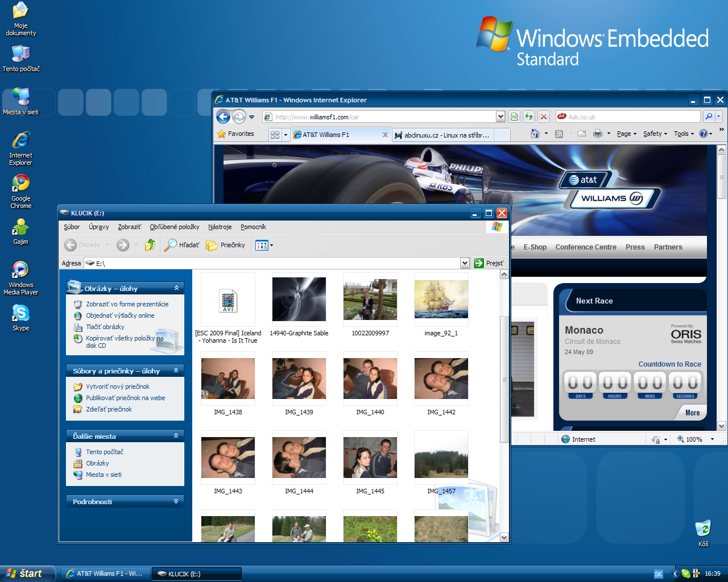The width and height of the screenshot is (728, 582).
Task: Switch to the abclinuxu.cz tab
Action: click(x=444, y=135)
